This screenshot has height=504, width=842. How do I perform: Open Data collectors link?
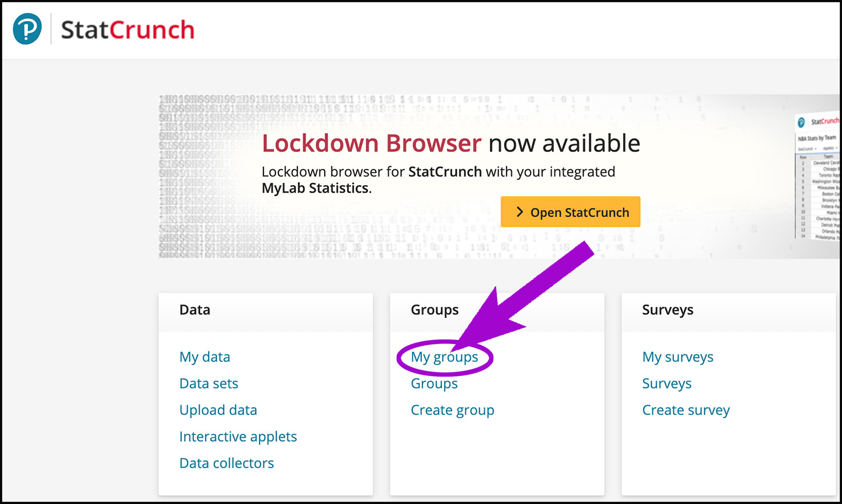pyautogui.click(x=226, y=463)
